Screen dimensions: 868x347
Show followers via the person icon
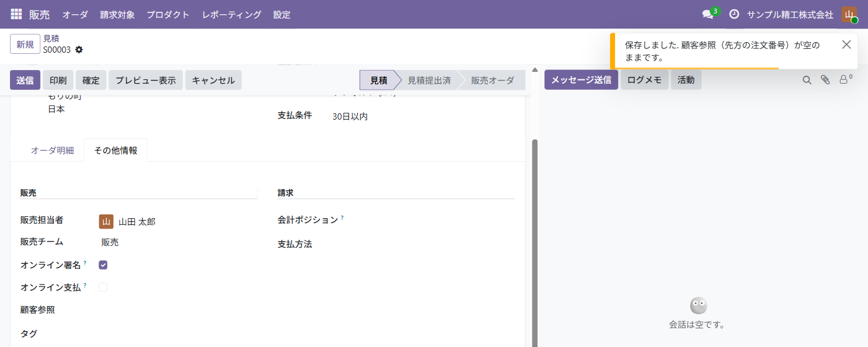[846, 79]
